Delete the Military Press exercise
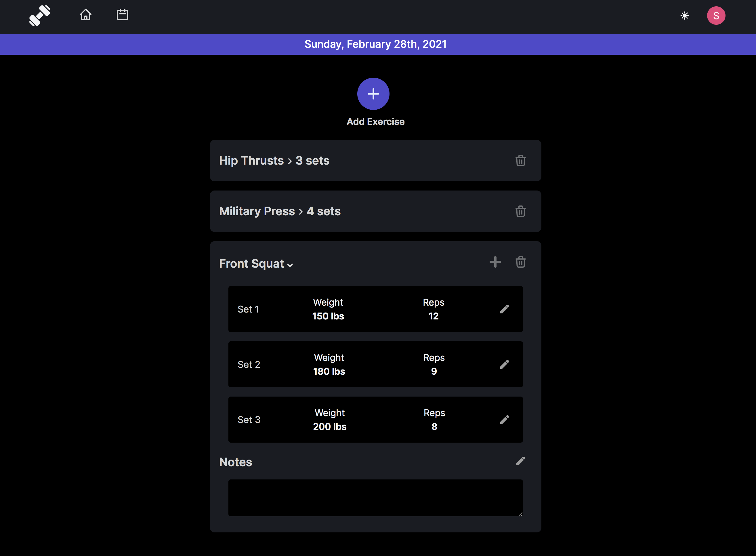This screenshot has width=756, height=556. point(520,211)
